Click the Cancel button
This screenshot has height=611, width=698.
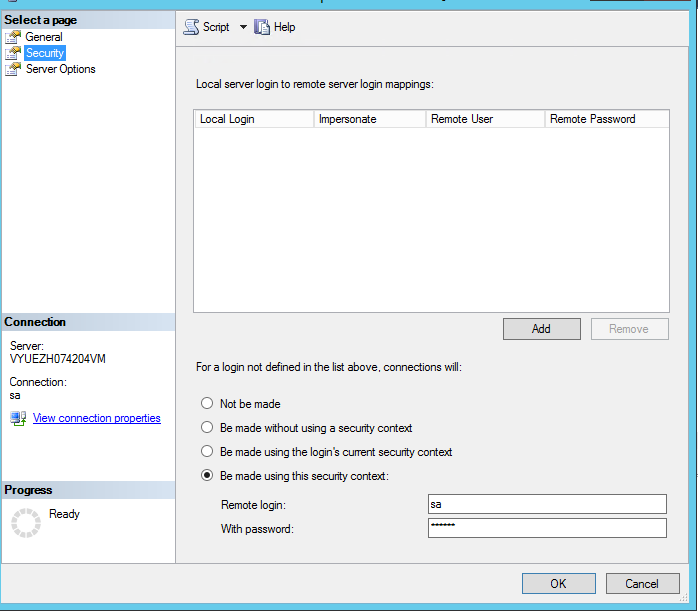(642, 583)
